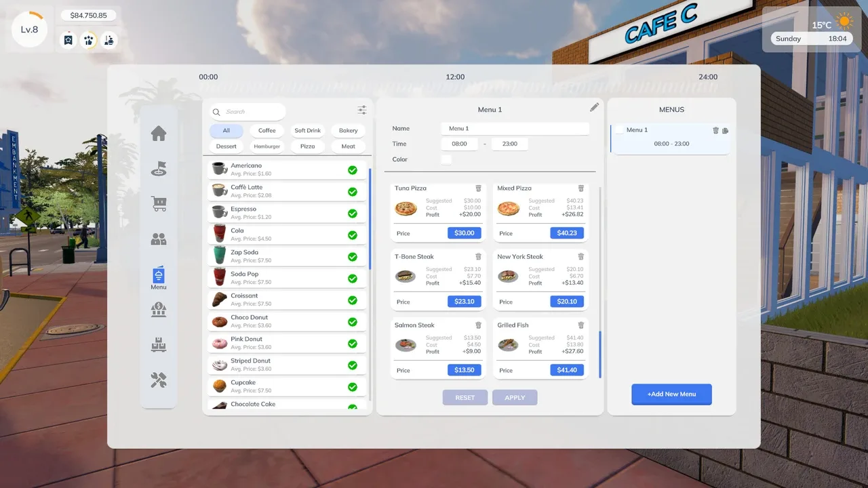
Task: Click the item Search field
Action: click(x=248, y=112)
